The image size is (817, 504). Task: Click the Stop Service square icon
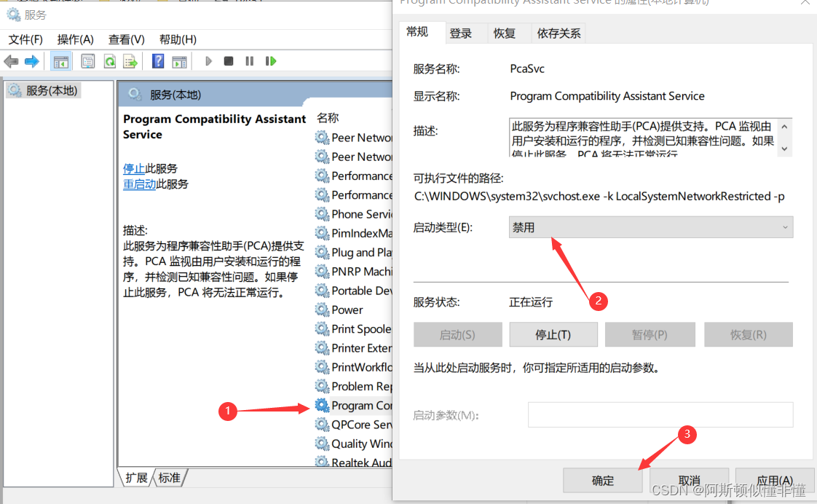pos(228,61)
